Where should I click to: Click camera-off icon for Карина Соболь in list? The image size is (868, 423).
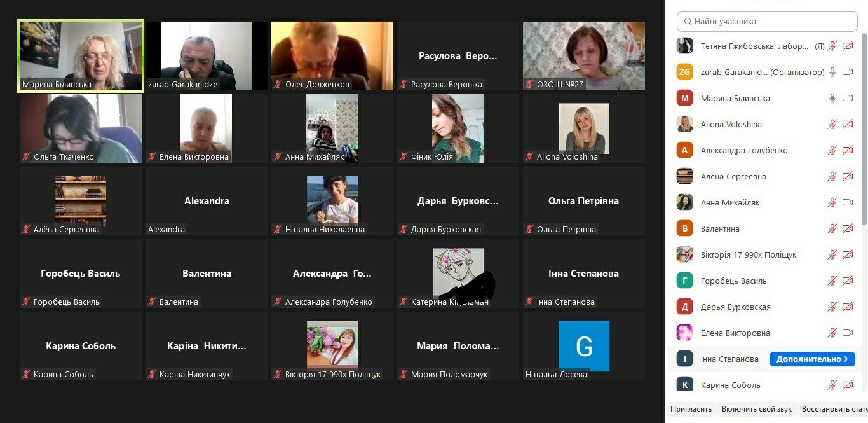(848, 385)
